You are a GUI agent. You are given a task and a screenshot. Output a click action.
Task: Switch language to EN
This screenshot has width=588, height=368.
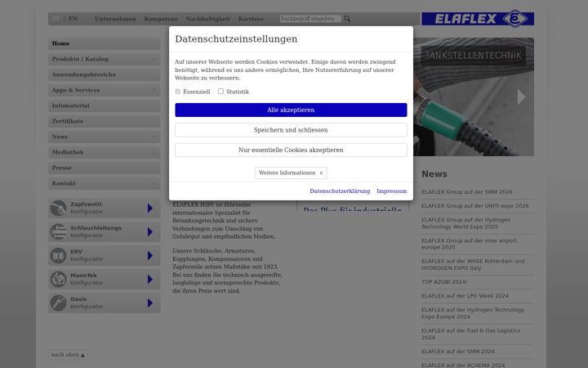[x=73, y=18]
